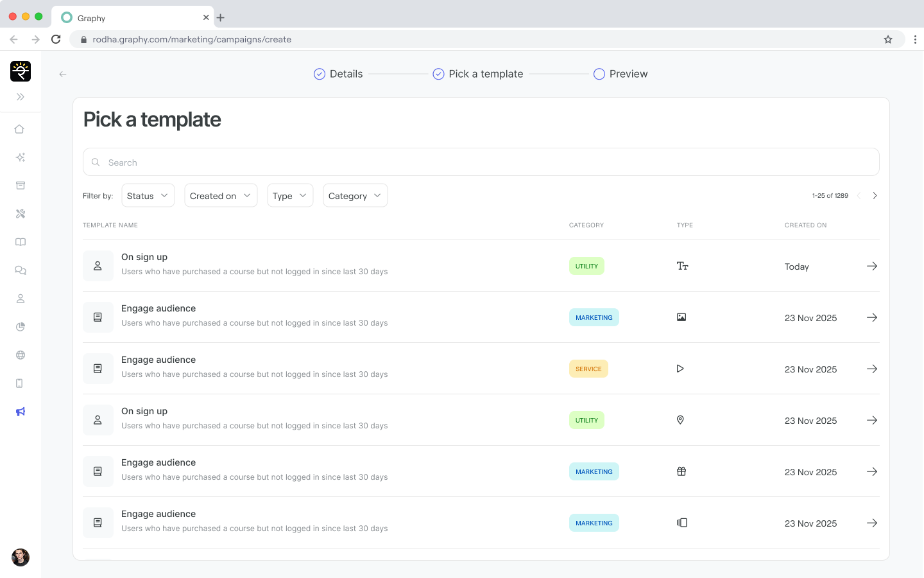
Task: Open the chat bubbles sidebar icon
Action: click(x=20, y=270)
